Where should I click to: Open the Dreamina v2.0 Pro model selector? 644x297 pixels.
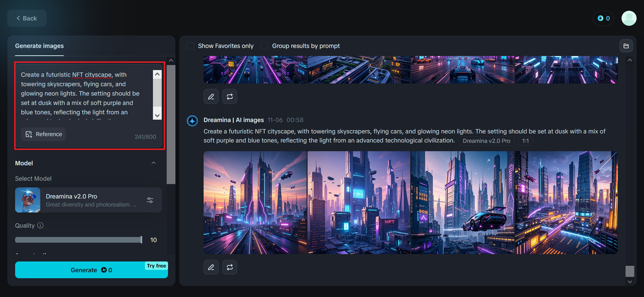[x=89, y=200]
